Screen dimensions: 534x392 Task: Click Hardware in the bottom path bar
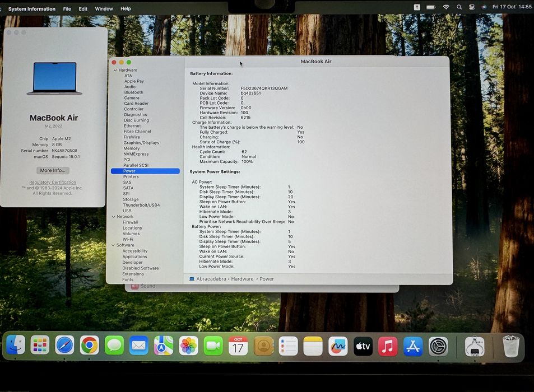pos(242,279)
